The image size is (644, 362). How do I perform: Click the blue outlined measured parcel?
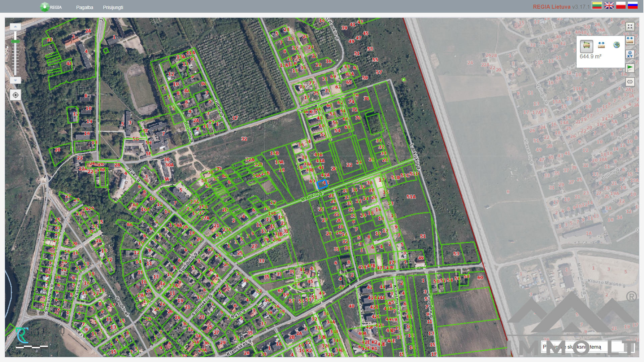[322, 184]
